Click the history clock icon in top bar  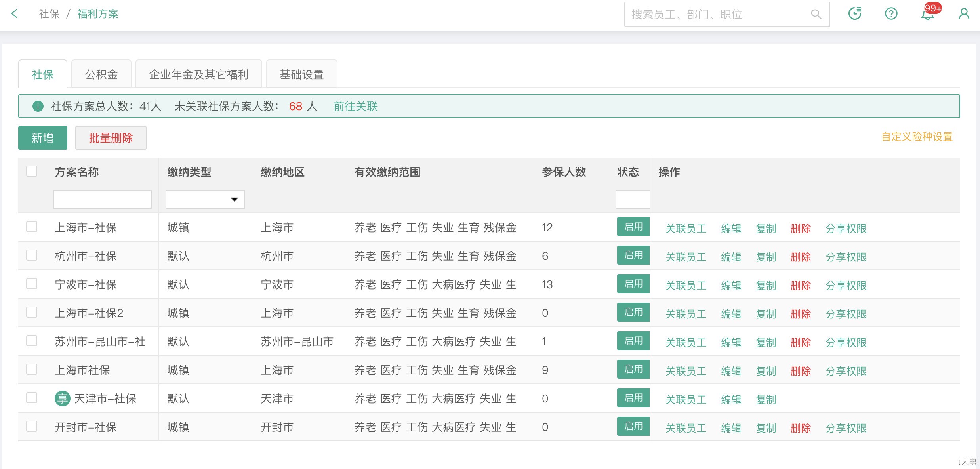pos(855,13)
